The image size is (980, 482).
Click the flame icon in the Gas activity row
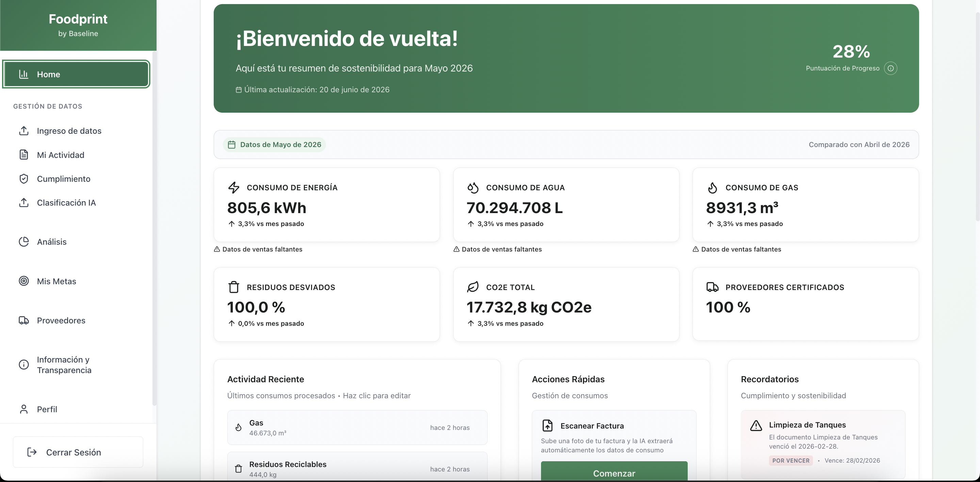[239, 427]
